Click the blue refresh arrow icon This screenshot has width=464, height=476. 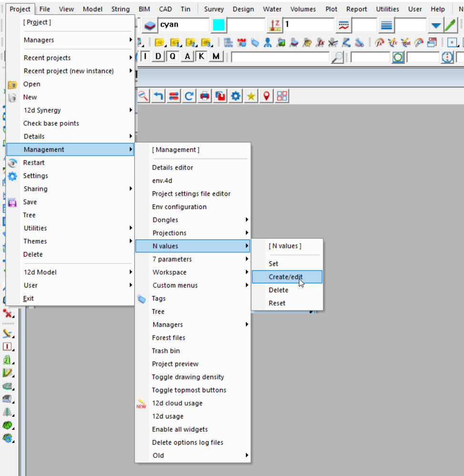189,96
